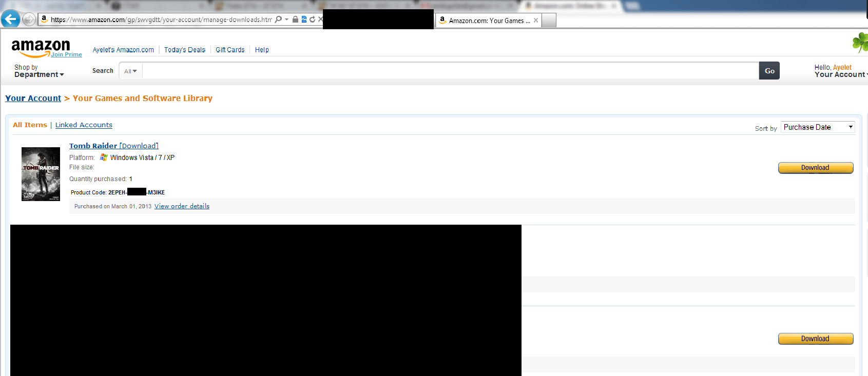Screen dimensions: 868x376
Task: Refresh the page with the reload icon
Action: (x=312, y=19)
